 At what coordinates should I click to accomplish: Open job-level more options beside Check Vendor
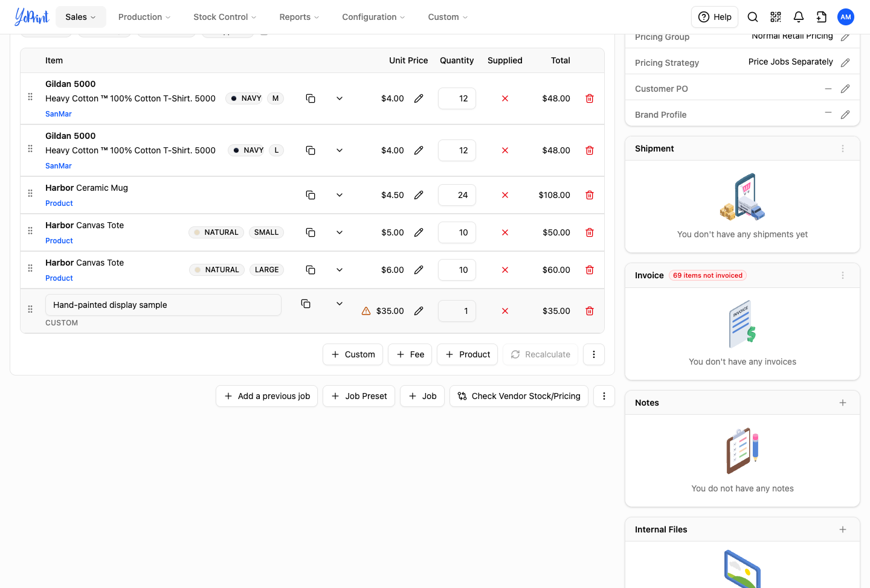pos(604,396)
